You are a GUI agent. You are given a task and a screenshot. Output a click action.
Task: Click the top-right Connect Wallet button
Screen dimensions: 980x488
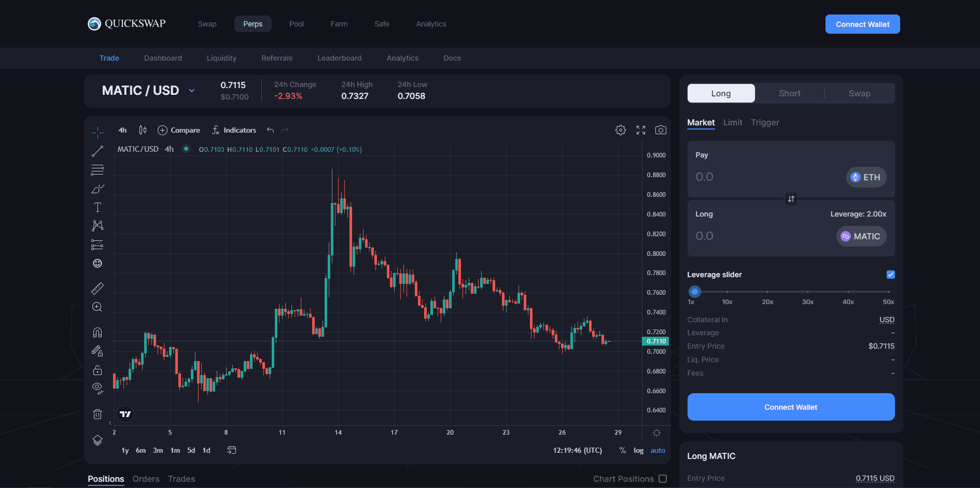[862, 24]
